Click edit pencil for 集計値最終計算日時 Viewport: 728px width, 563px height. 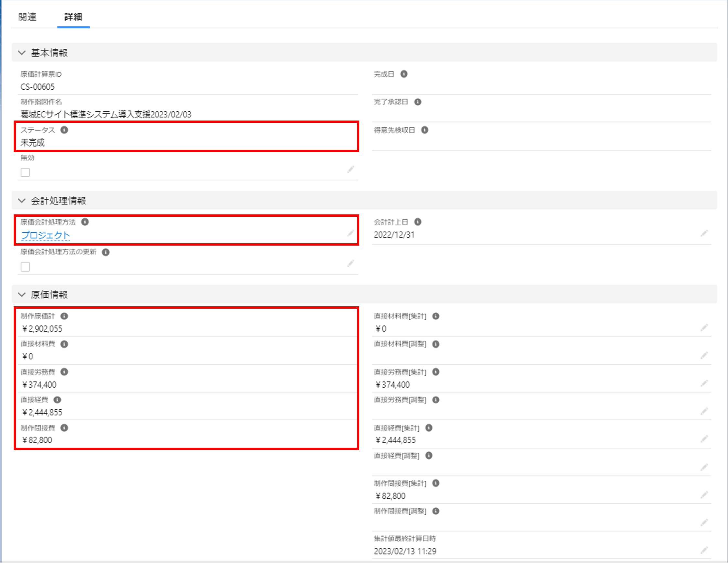(704, 550)
